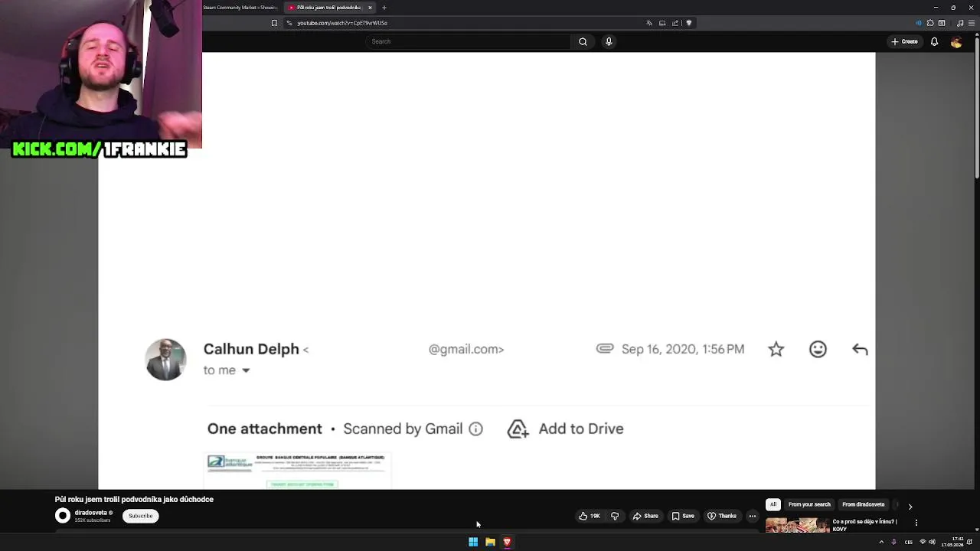Open a new browser tab
The height and width of the screenshot is (551, 980).
click(x=384, y=8)
